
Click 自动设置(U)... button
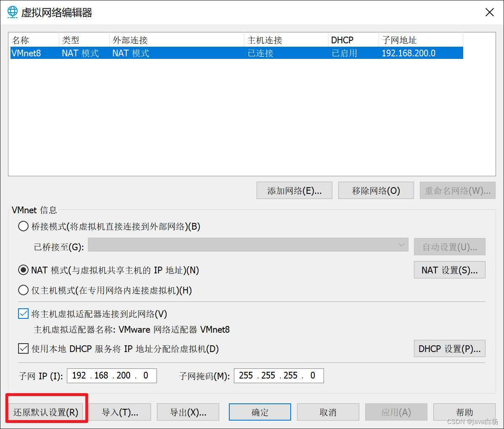449,247
